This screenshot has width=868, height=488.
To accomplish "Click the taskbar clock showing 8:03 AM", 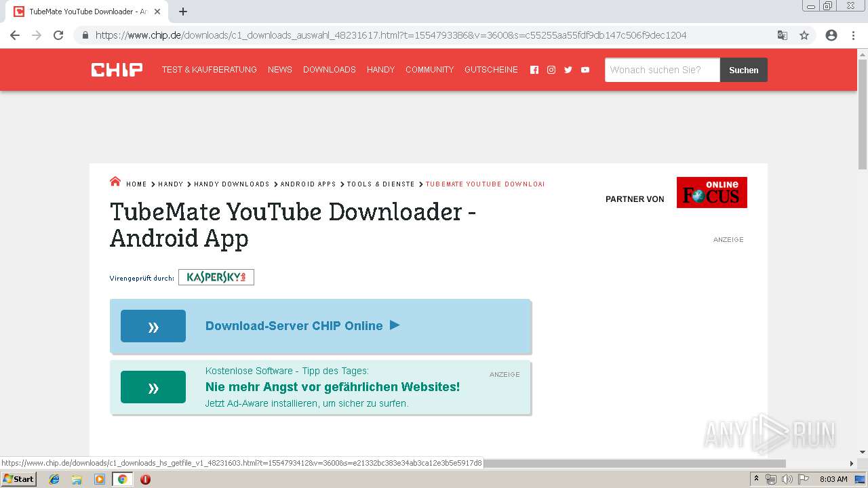I will coord(833,479).
